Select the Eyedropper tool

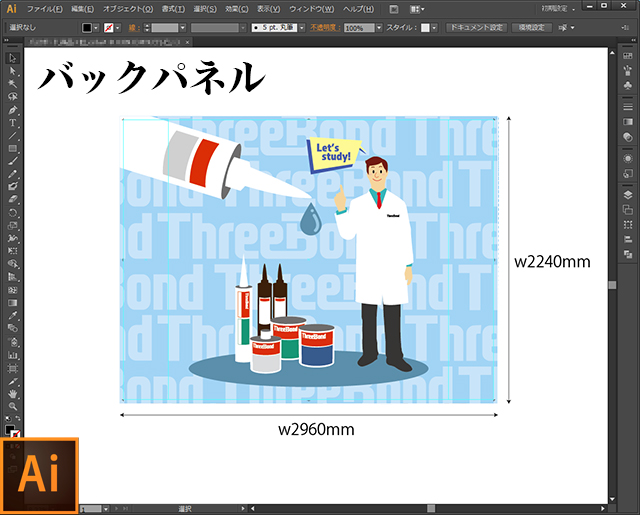(x=12, y=315)
